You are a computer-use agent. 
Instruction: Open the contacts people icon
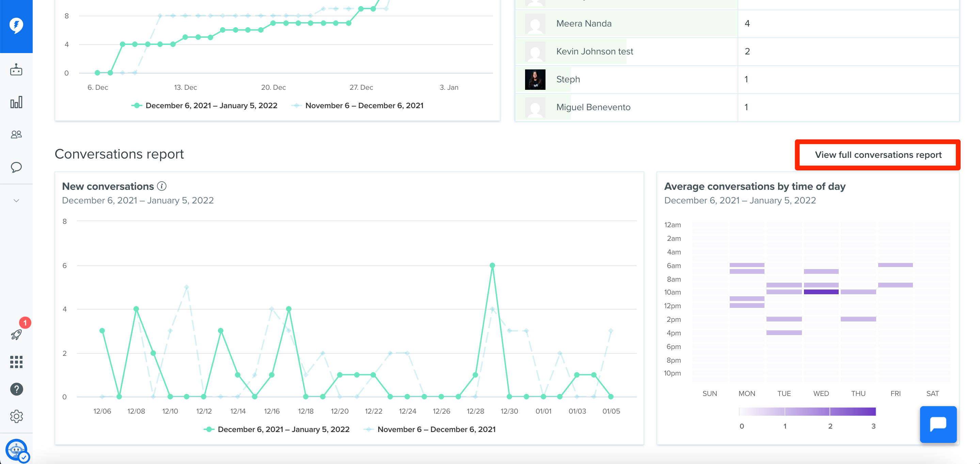16,134
